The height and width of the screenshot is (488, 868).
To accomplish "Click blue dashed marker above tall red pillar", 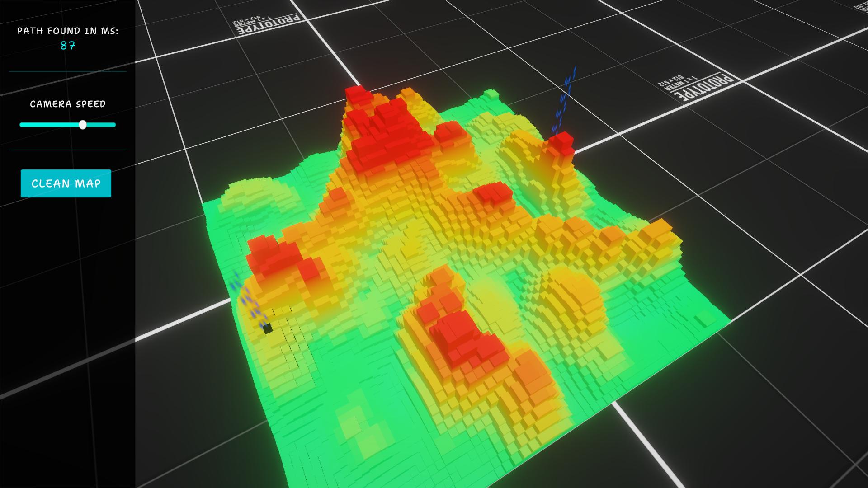I will tap(563, 99).
